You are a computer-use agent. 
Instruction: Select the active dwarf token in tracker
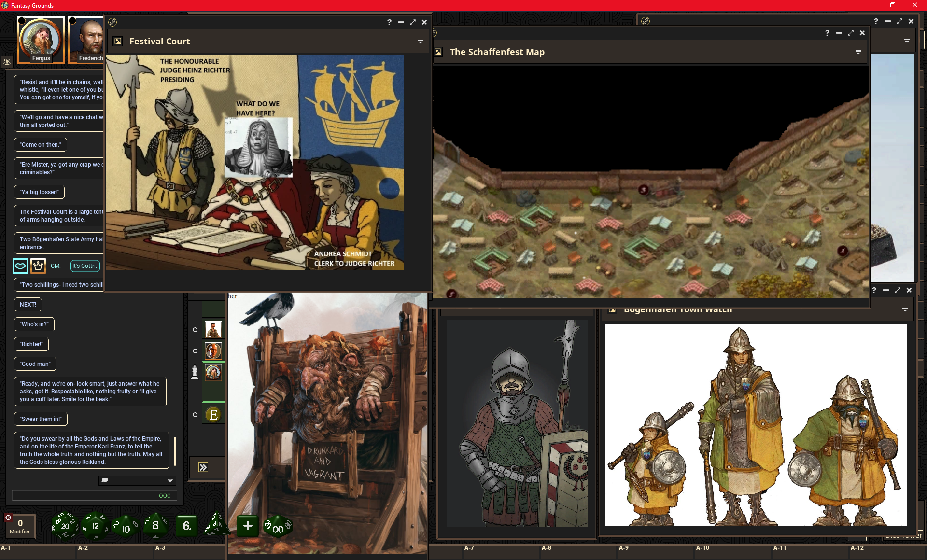(x=213, y=372)
